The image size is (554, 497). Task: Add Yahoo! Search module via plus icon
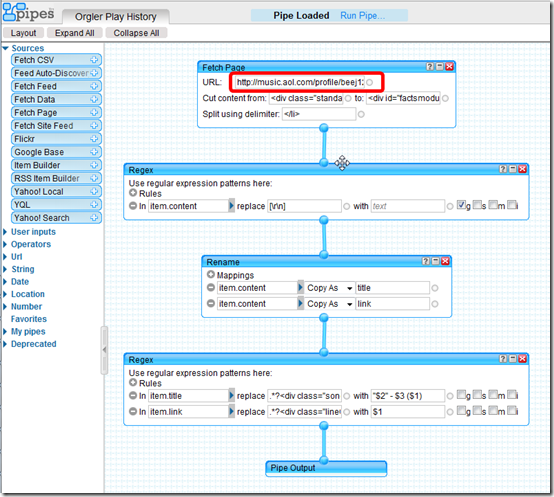point(94,218)
